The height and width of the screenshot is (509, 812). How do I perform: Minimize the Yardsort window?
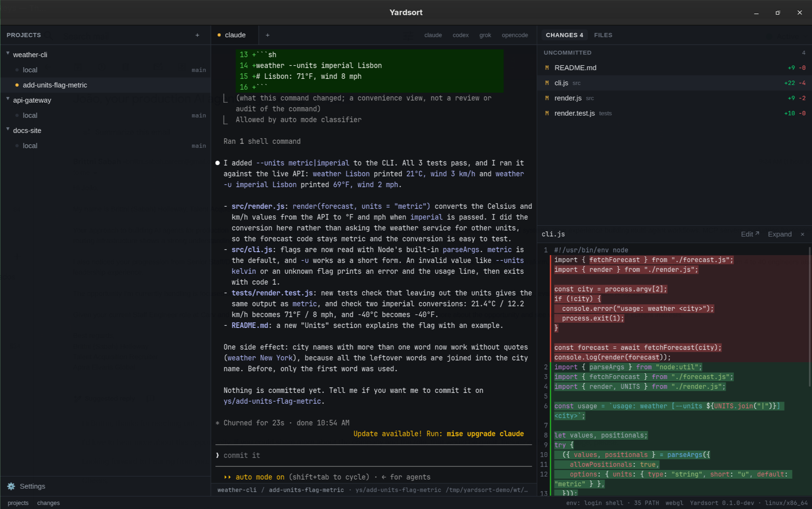pos(756,13)
